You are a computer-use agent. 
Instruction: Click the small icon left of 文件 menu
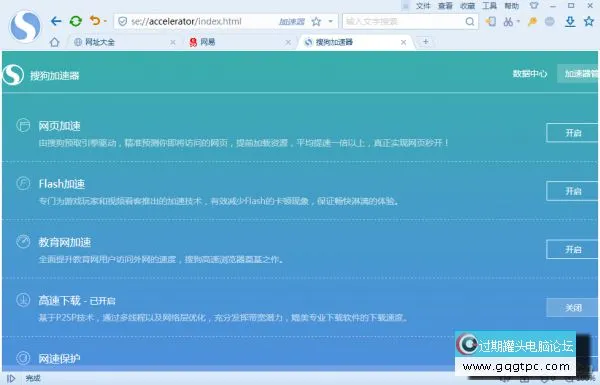[x=406, y=6]
